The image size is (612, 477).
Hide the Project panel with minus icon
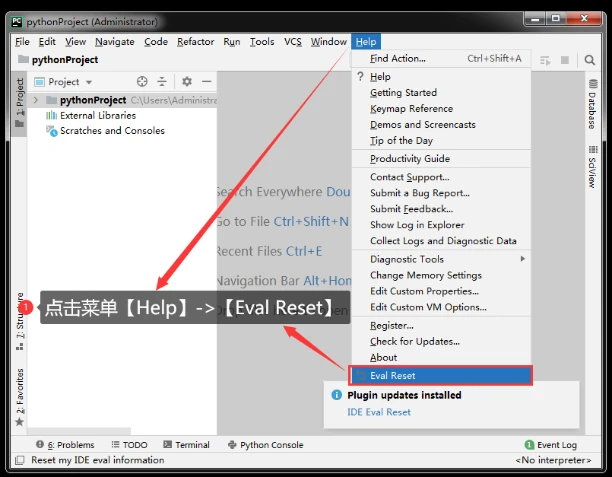tap(206, 82)
